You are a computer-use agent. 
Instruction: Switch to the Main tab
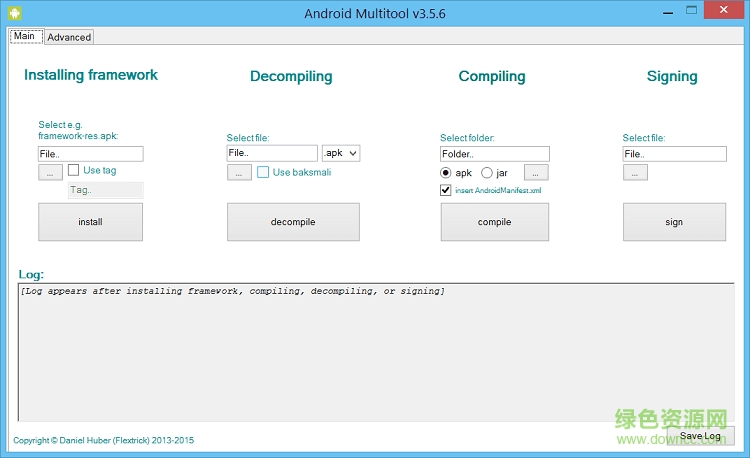tap(26, 36)
